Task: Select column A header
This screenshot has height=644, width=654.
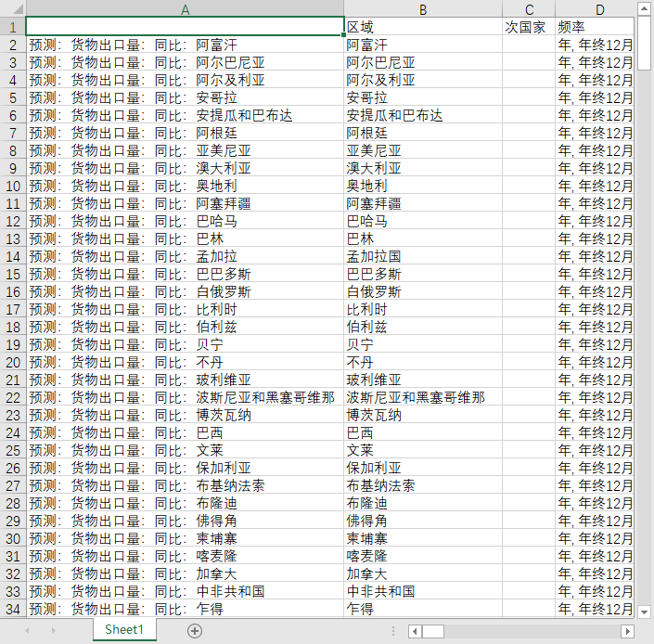Action: [x=185, y=9]
